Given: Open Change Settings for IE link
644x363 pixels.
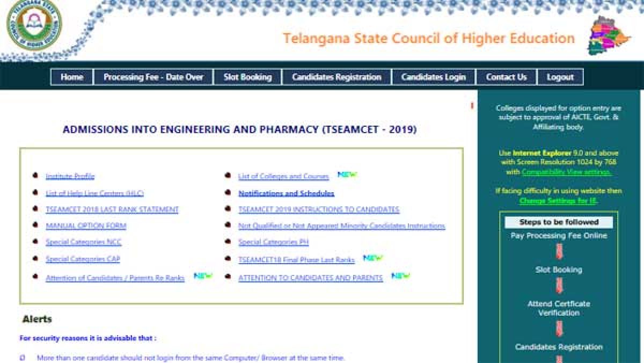Looking at the screenshot, I should (x=558, y=201).
